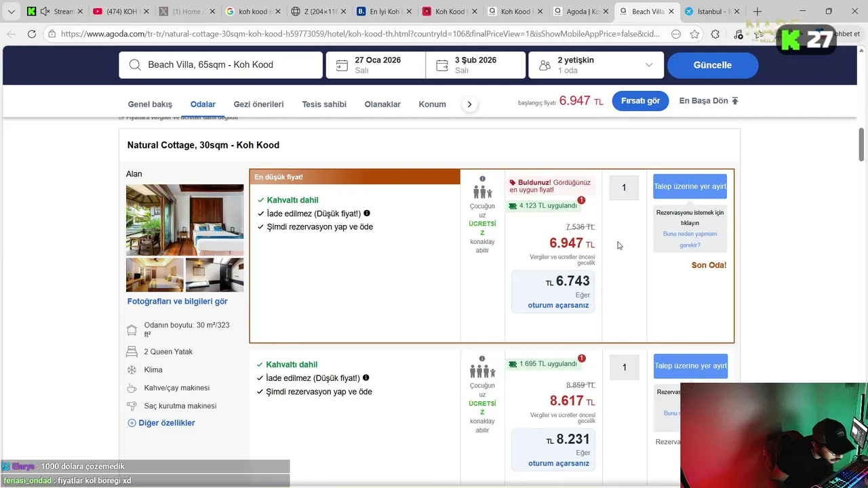Switch to the Agoda | Ko tab
The height and width of the screenshot is (488, 868).
point(580,12)
